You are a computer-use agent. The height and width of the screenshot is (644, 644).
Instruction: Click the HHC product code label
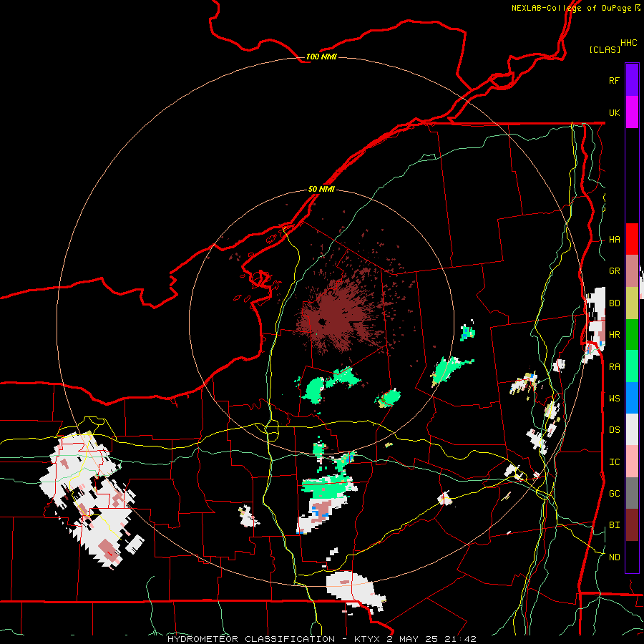tap(628, 43)
